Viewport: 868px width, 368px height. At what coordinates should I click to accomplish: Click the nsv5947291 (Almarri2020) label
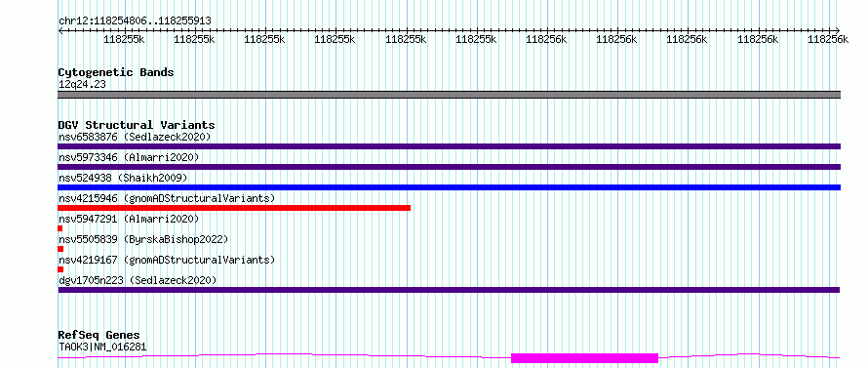click(129, 219)
